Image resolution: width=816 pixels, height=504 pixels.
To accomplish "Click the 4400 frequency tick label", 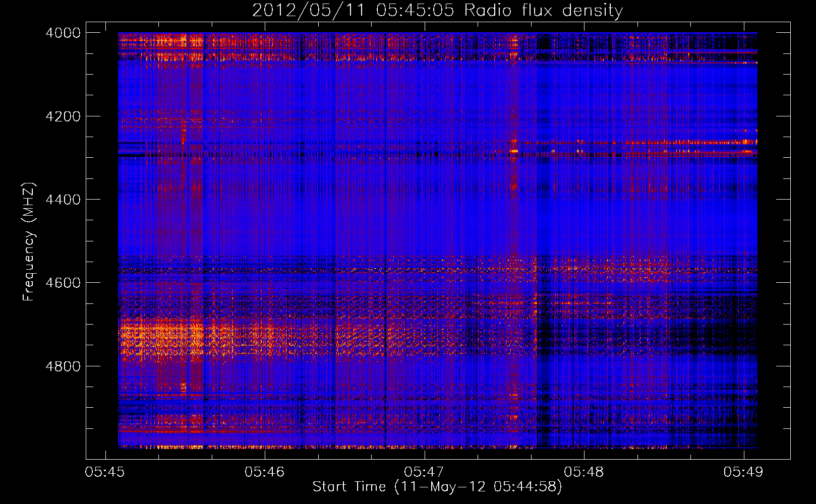I will pyautogui.click(x=63, y=200).
